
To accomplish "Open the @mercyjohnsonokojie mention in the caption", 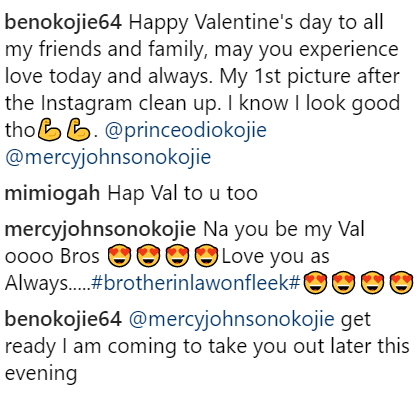I will (x=108, y=157).
